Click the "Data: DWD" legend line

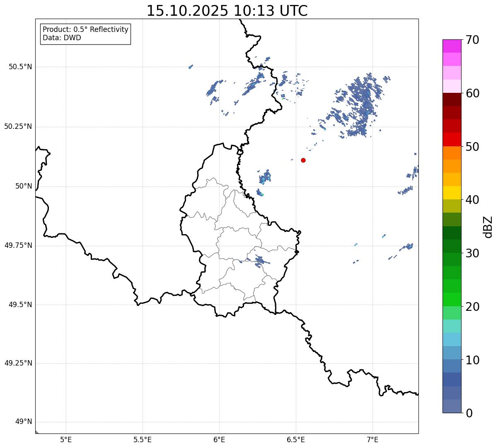[x=62, y=38]
